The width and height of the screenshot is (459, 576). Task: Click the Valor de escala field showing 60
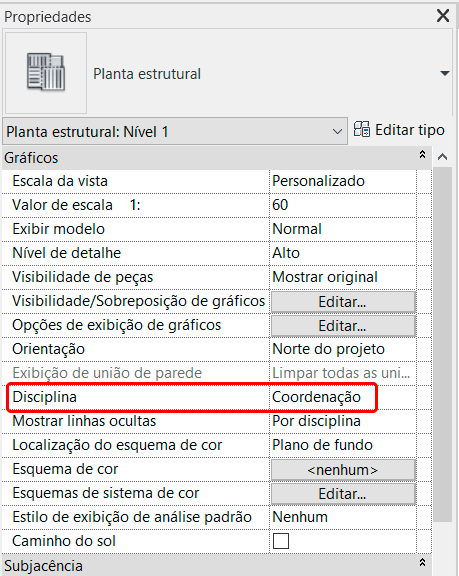[343, 205]
